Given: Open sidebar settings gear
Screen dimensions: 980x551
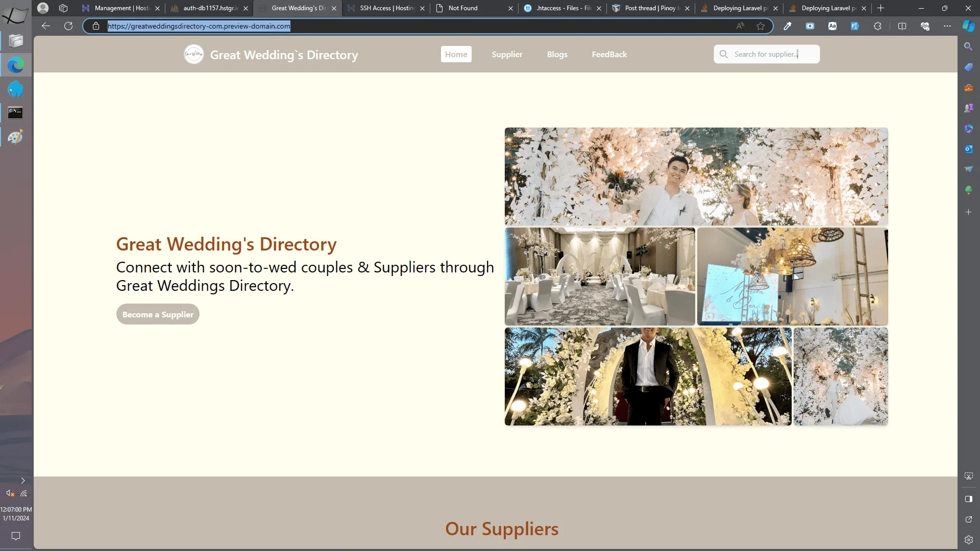Looking at the screenshot, I should click(x=968, y=540).
